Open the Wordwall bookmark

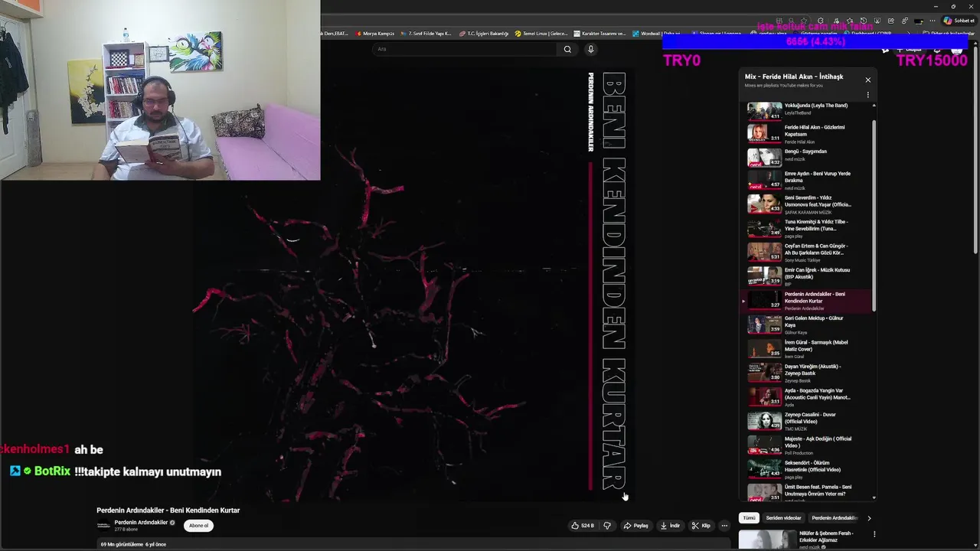pos(656,34)
